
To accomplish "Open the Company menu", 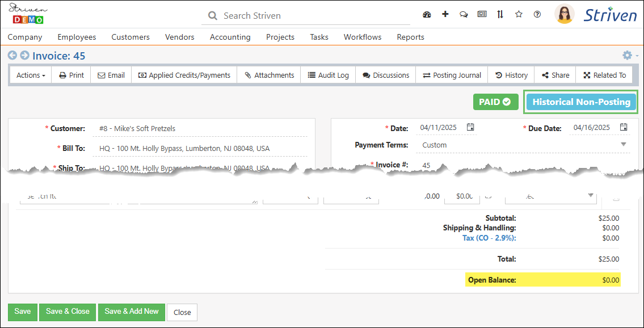I will point(25,37).
